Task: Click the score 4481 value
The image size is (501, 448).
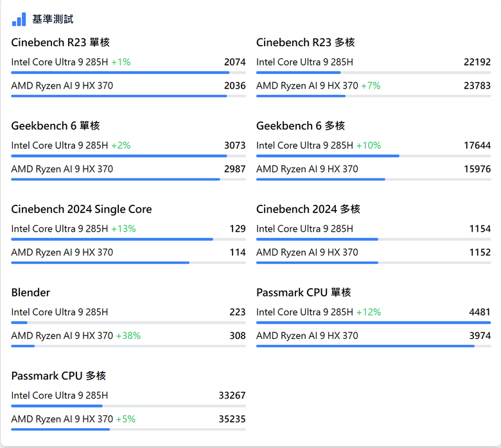Action: 480,312
